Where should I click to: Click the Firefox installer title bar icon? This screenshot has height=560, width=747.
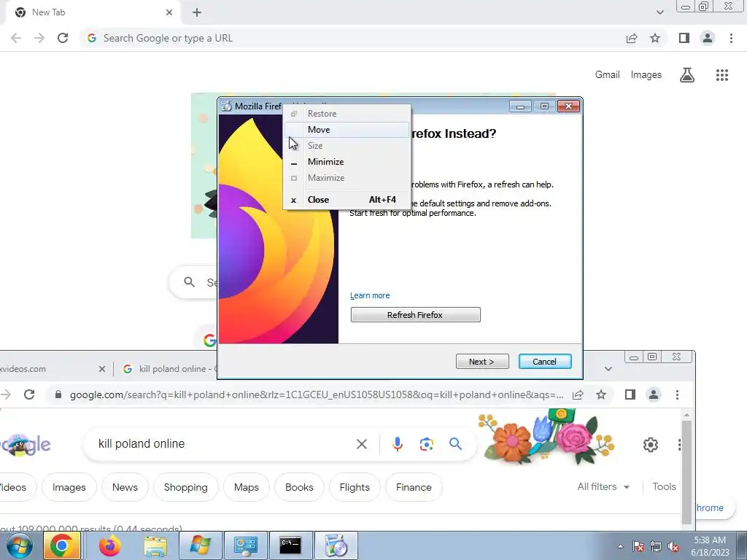(x=226, y=106)
